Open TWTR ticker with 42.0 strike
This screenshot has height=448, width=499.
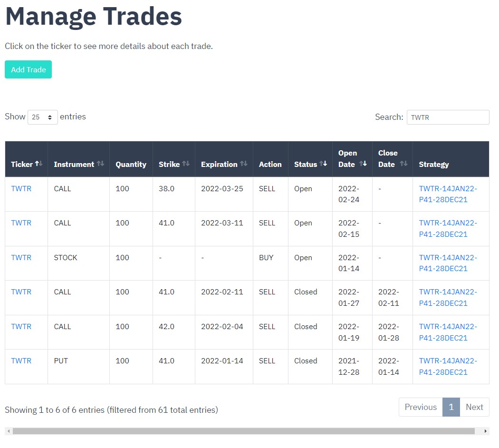click(x=21, y=327)
